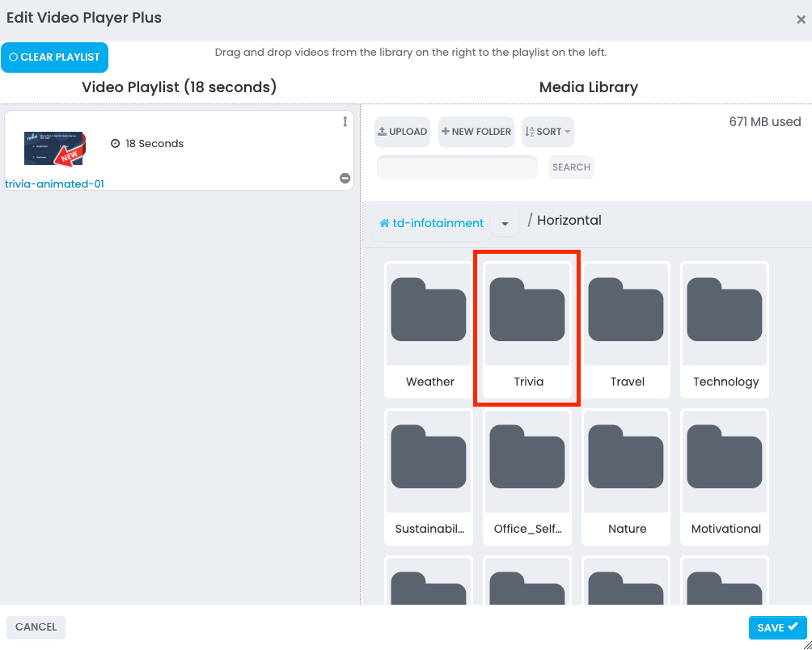Close the Edit Video Player Plus dialog
The height and width of the screenshot is (650, 812).
[x=801, y=19]
